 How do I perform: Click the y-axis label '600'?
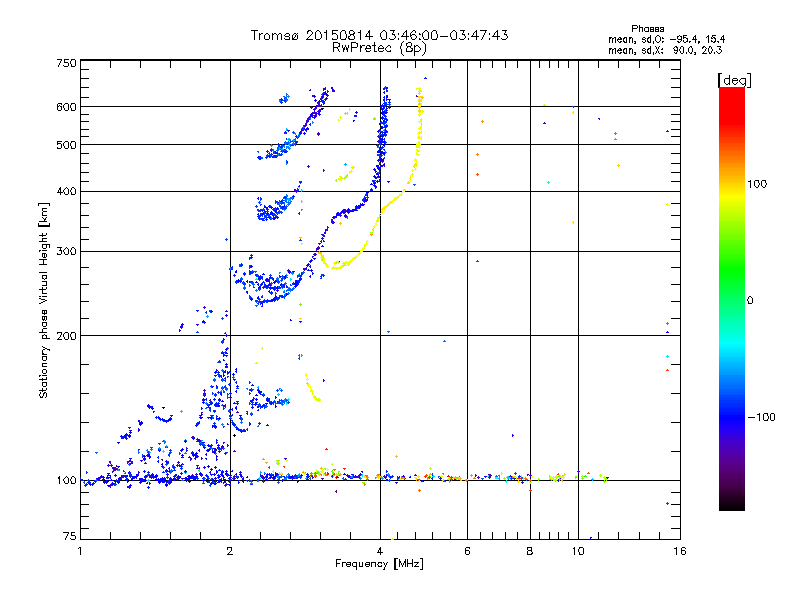click(x=66, y=107)
